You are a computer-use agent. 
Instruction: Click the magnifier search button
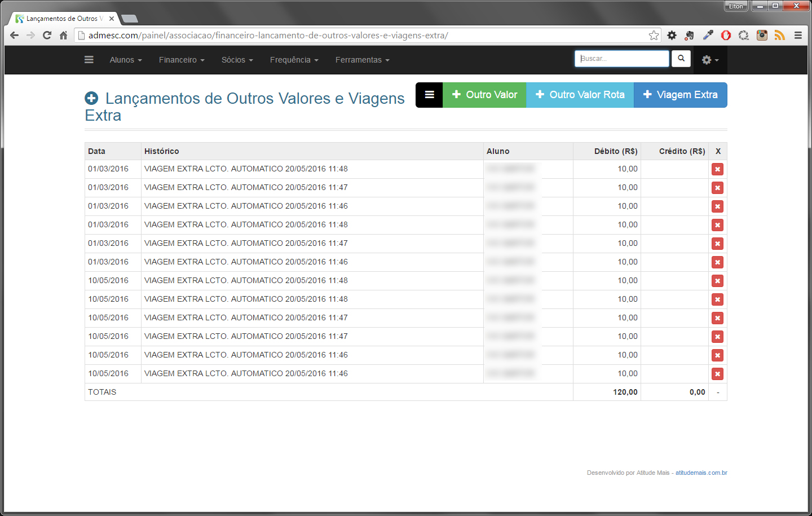(681, 59)
